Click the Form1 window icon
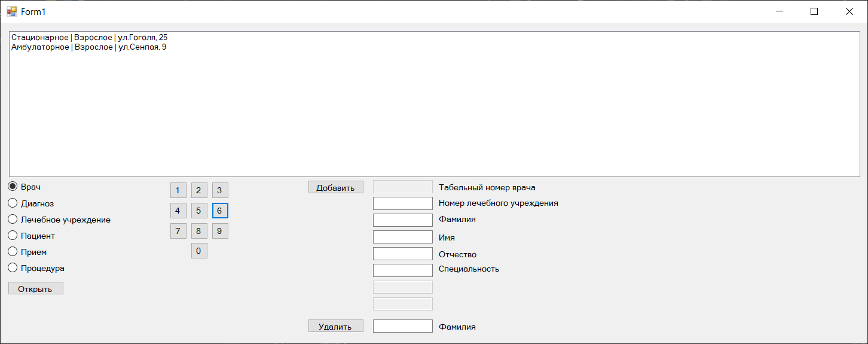Viewport: 868px width, 344px height. pos(12,11)
